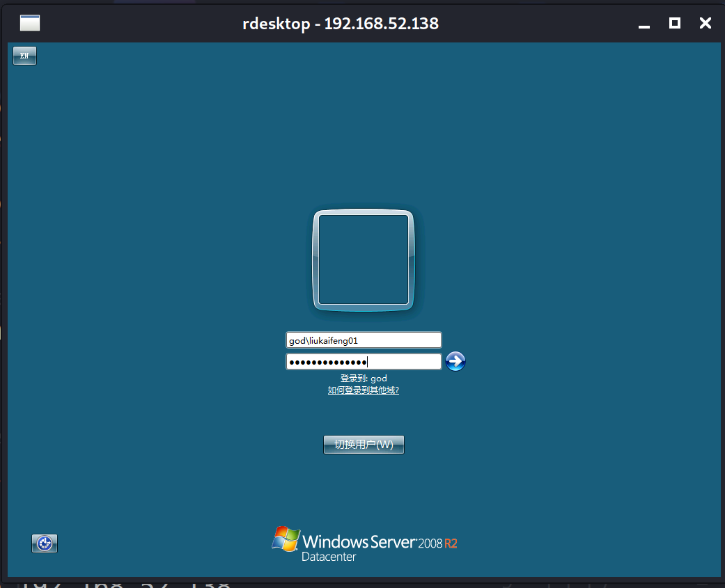Screen dimensions: 725x588
Task: Select the empty account picture placeholder
Action: [x=363, y=259]
